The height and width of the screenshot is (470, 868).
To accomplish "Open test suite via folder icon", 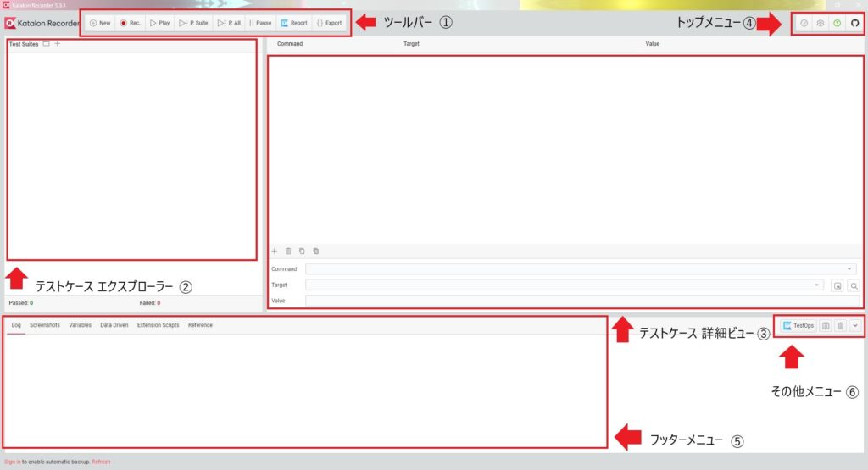I will click(47, 44).
